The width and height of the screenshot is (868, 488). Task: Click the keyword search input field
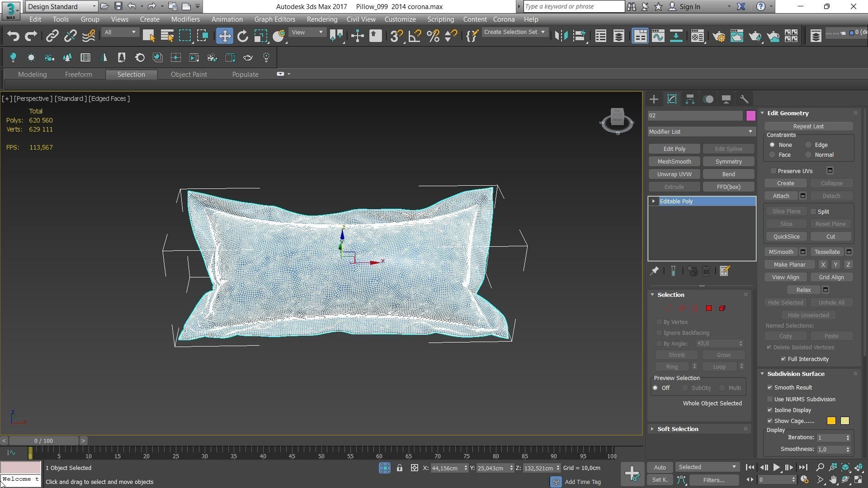point(574,6)
